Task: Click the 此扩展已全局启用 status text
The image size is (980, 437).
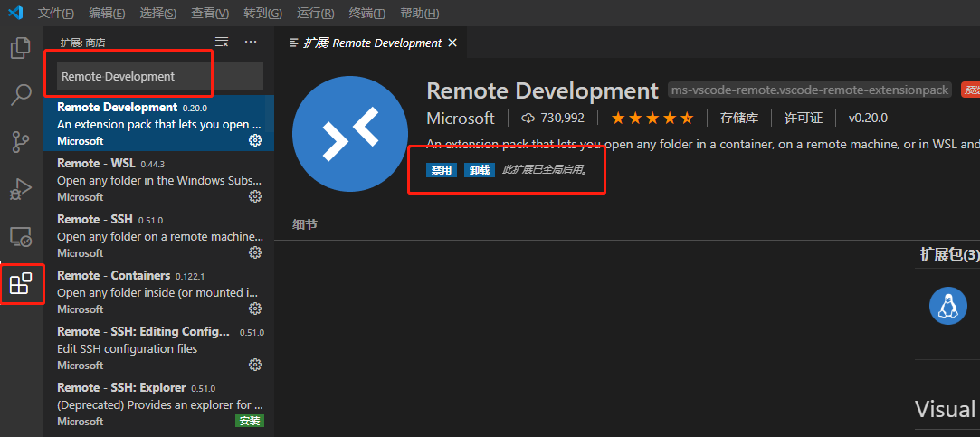Action: [545, 170]
